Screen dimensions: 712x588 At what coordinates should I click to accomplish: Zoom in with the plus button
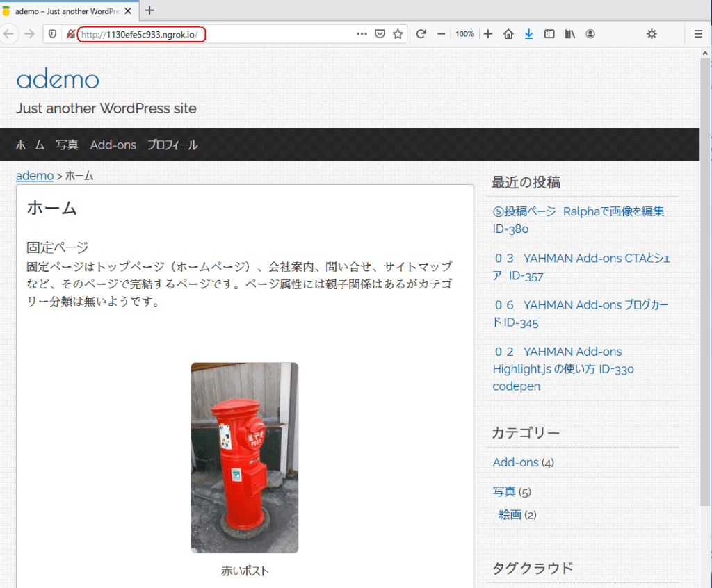(488, 34)
